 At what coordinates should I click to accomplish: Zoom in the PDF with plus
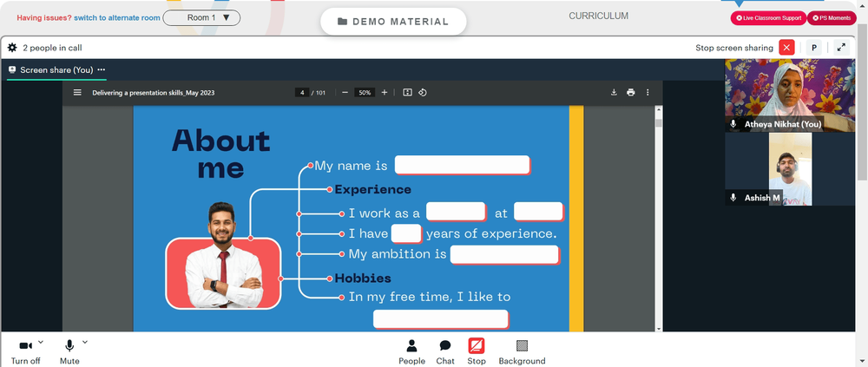(385, 93)
